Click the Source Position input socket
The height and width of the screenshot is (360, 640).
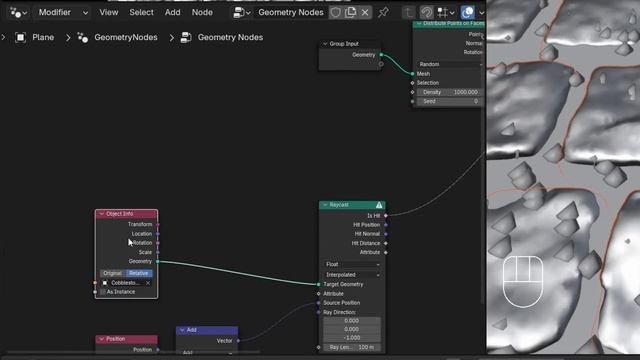pos(319,303)
